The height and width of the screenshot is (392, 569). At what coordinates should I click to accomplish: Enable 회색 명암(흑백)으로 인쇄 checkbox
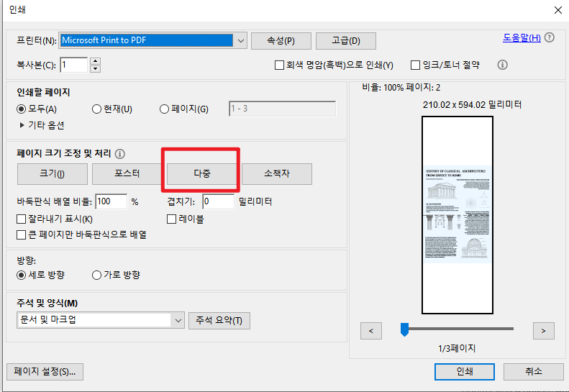pyautogui.click(x=279, y=65)
